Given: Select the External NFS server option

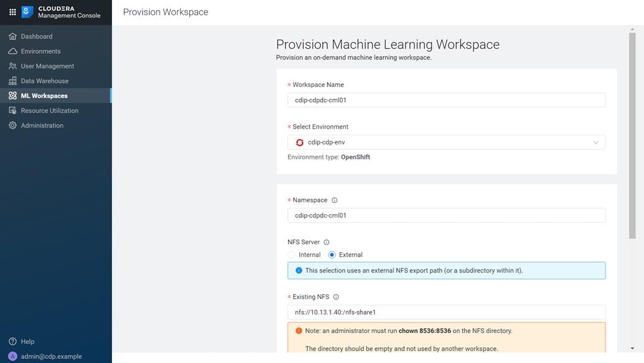Looking at the screenshot, I should point(332,255).
